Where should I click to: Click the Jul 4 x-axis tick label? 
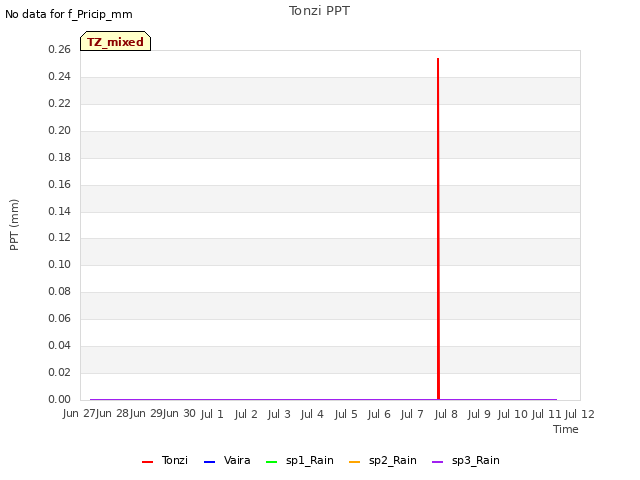(312, 414)
